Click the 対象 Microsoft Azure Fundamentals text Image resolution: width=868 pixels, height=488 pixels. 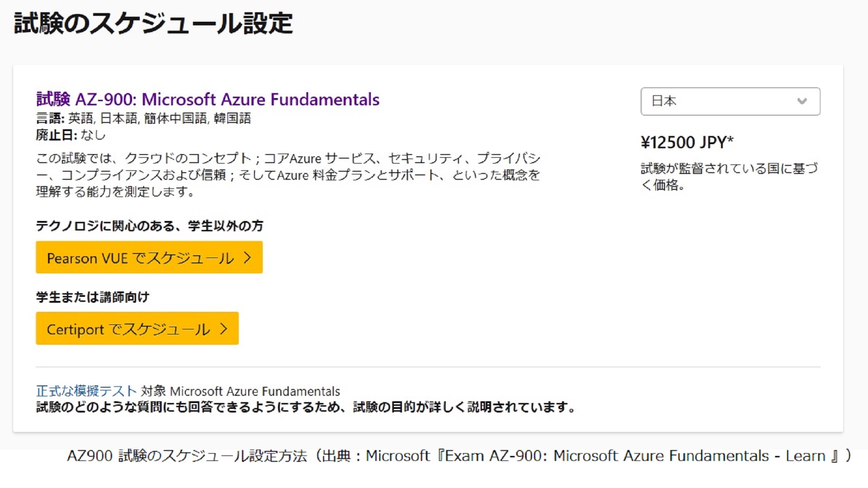click(240, 391)
